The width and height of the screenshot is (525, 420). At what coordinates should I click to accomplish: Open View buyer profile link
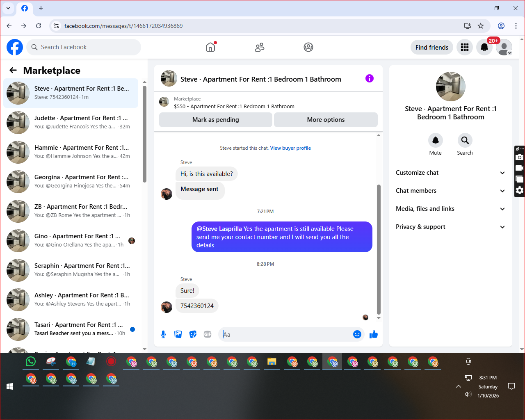pos(290,148)
